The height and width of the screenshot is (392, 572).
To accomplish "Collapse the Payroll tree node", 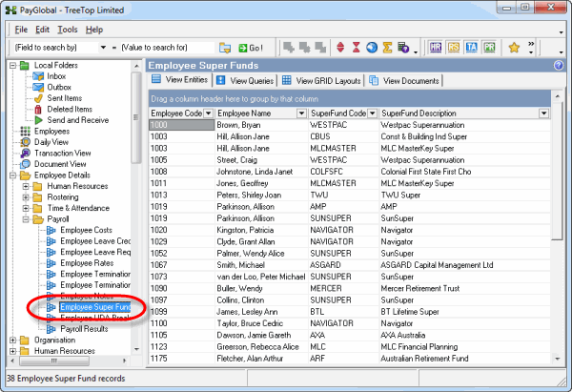I will [26, 219].
